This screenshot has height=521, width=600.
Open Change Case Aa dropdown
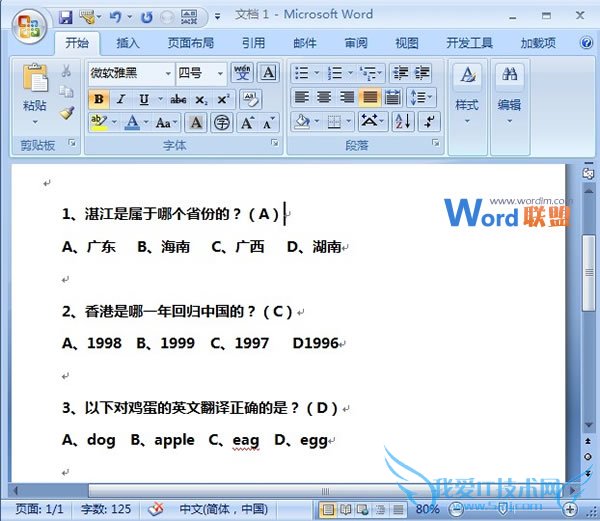pos(166,123)
